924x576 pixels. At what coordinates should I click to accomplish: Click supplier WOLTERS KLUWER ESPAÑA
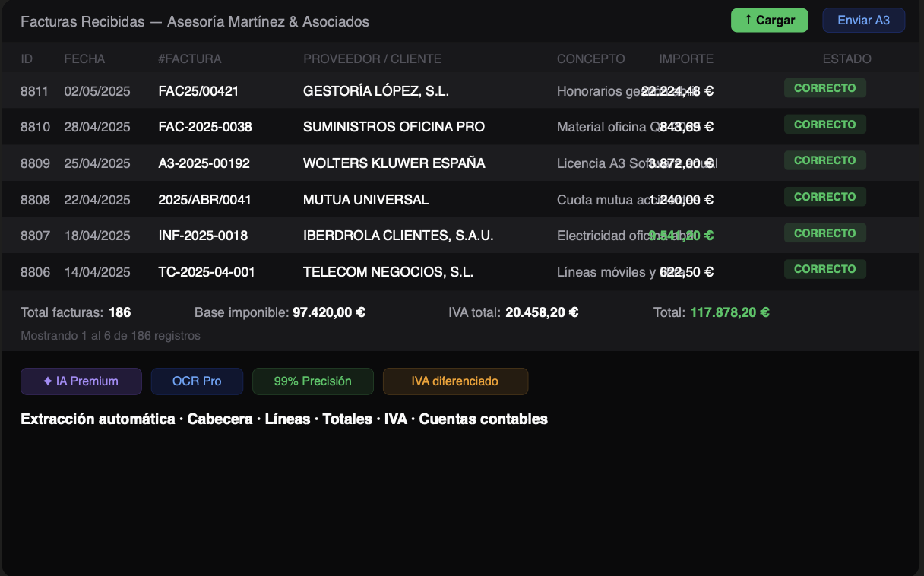coord(394,163)
